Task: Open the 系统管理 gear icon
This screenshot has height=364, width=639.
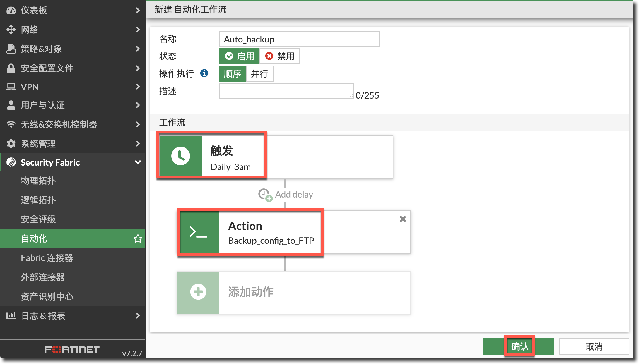Action: pos(11,143)
